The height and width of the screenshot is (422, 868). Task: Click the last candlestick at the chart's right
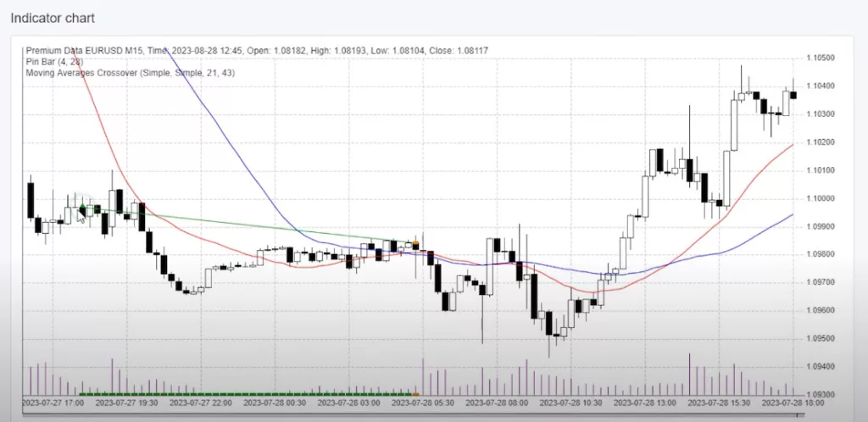(x=793, y=95)
